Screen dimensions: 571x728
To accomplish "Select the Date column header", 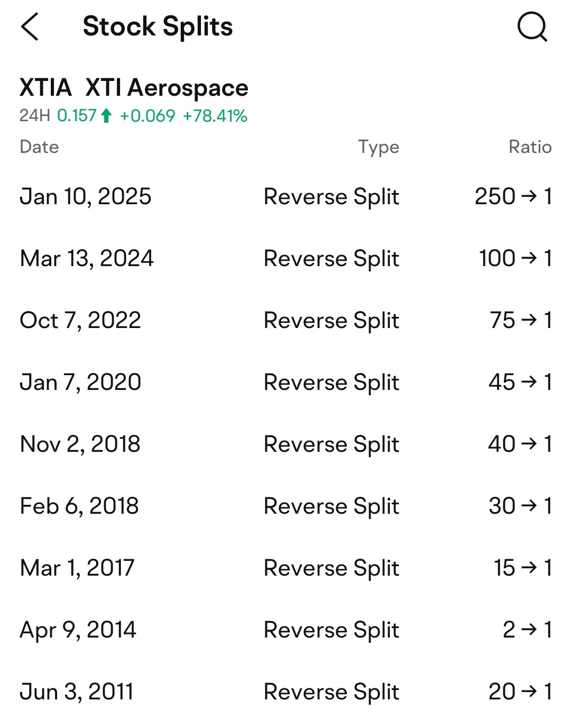I will (39, 147).
